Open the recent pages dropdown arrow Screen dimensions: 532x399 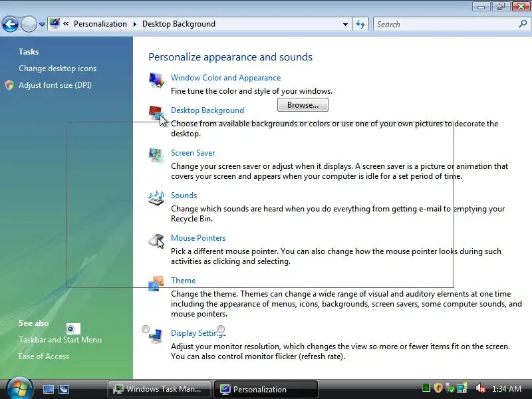coord(42,25)
